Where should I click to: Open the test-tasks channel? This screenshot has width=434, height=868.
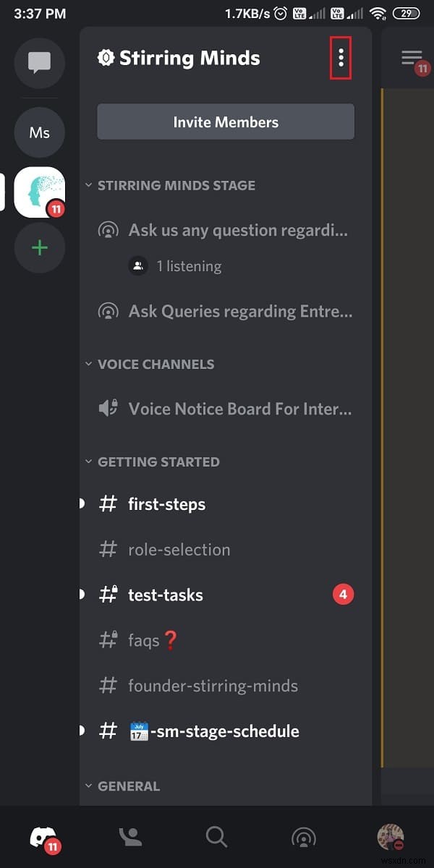coord(166,595)
